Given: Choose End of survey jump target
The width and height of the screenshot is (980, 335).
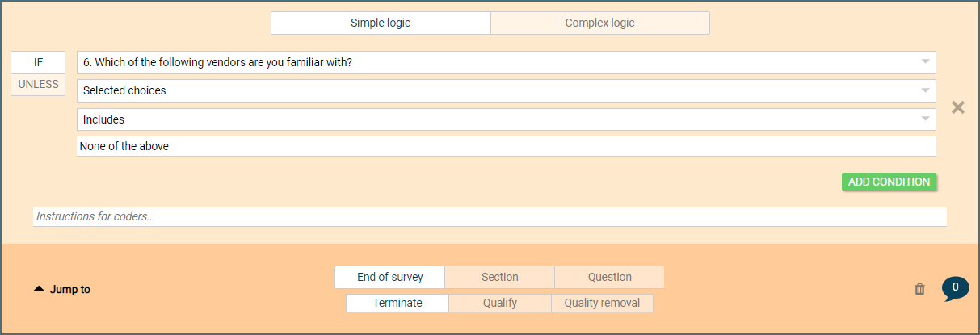Looking at the screenshot, I should tap(389, 277).
